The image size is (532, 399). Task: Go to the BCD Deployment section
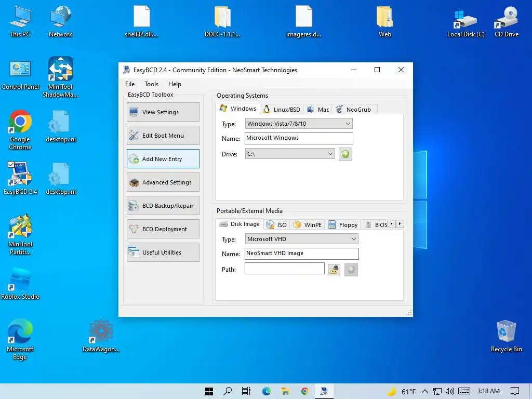(163, 229)
